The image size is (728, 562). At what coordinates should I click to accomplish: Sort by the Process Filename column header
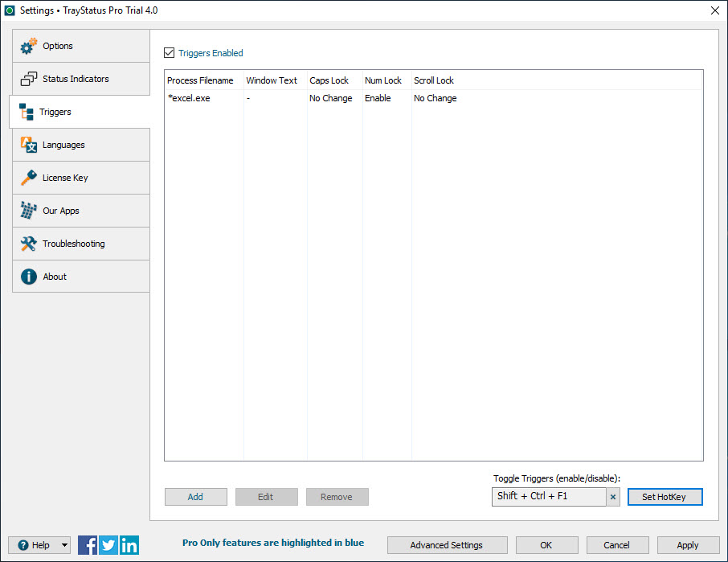[x=200, y=80]
